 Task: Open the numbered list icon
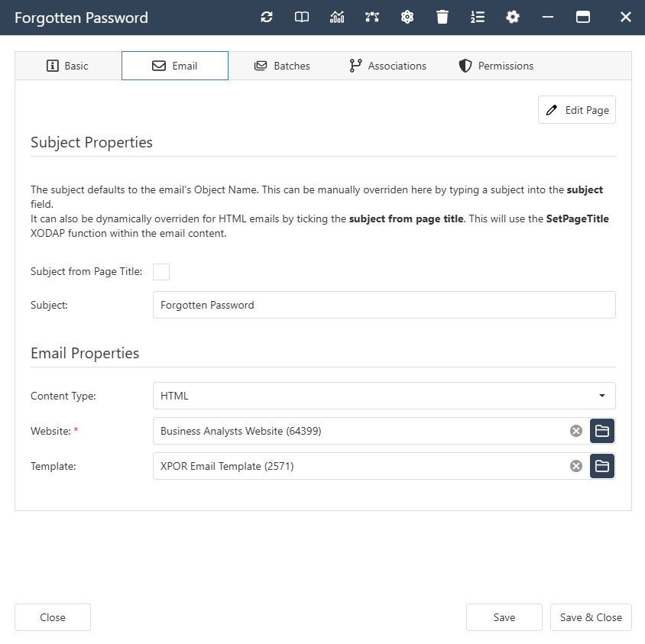click(477, 17)
